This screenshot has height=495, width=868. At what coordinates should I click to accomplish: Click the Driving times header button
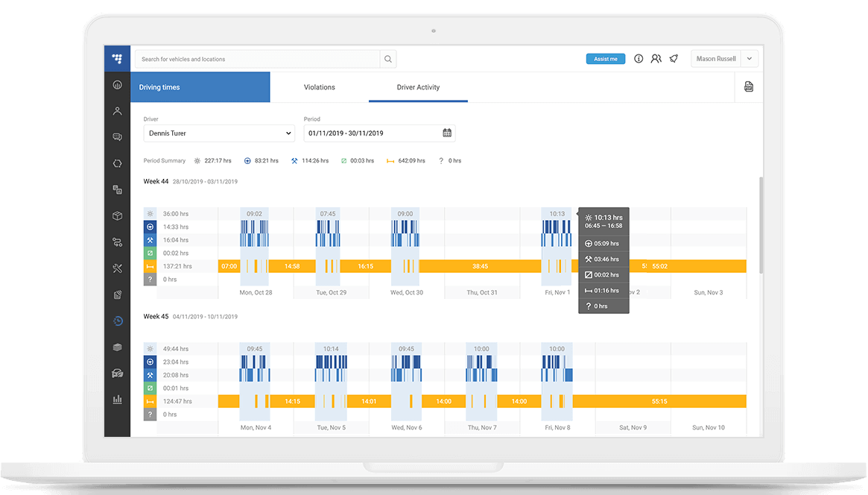pyautogui.click(x=200, y=87)
